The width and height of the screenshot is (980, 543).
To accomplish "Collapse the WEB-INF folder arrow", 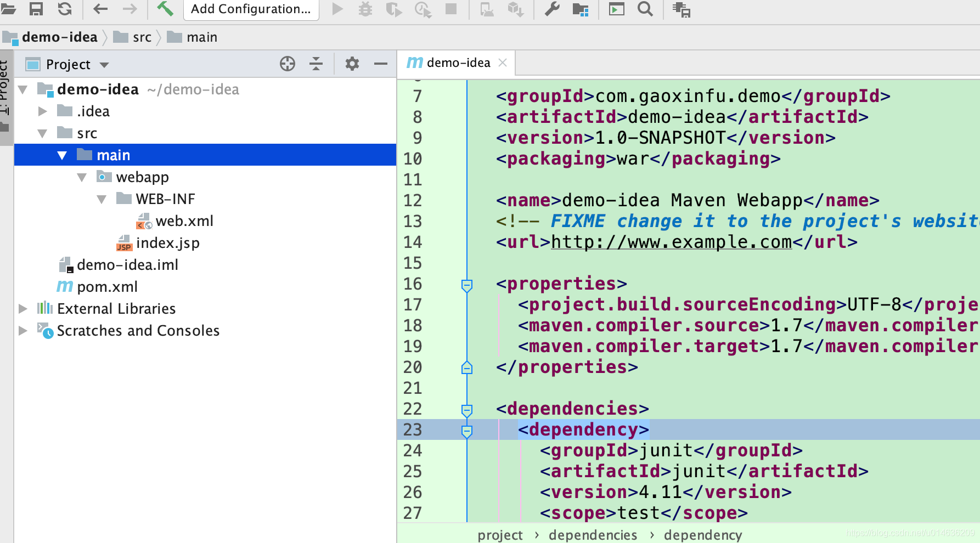I will pyautogui.click(x=102, y=199).
